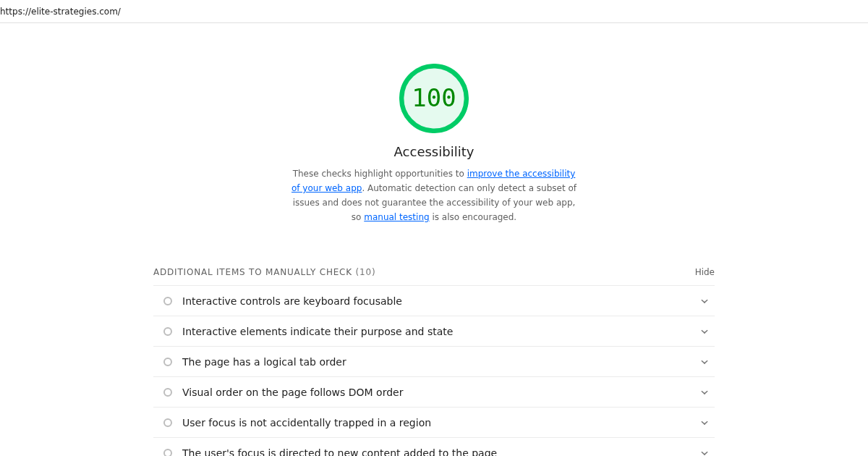Click the status circle for interactive elements purpose
868x456 pixels.
(167, 331)
